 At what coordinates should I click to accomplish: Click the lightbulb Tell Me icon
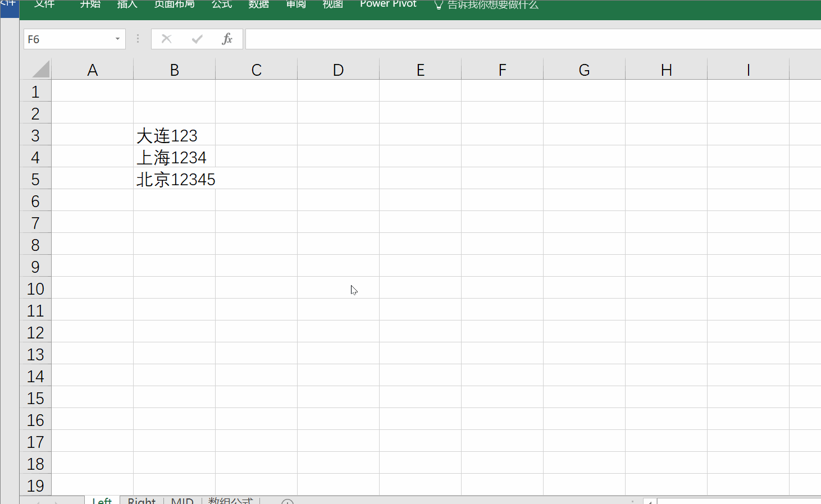[x=439, y=4]
